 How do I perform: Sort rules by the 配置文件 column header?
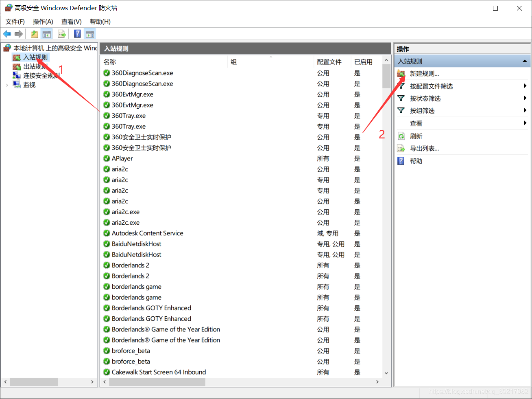click(333, 62)
